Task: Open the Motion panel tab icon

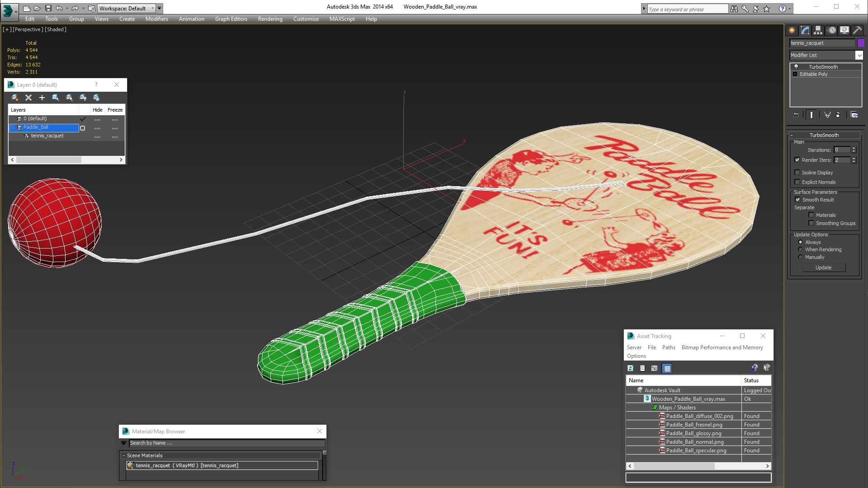Action: (x=832, y=30)
